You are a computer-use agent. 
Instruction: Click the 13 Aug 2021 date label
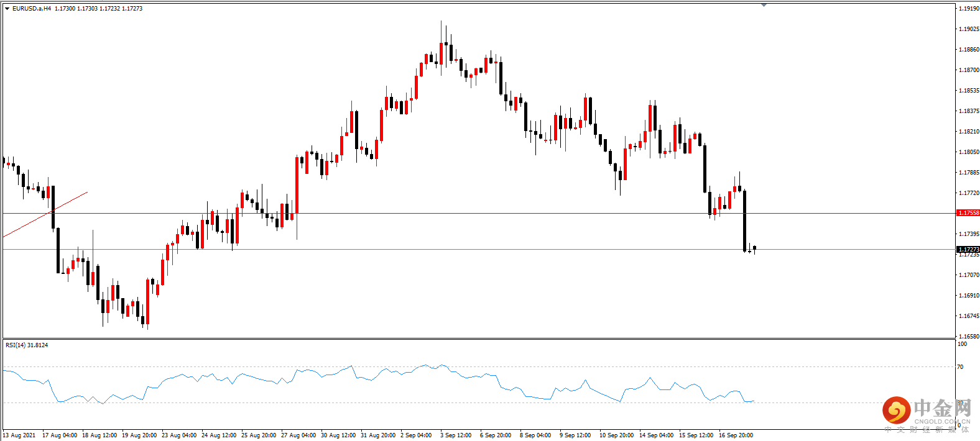[19, 435]
